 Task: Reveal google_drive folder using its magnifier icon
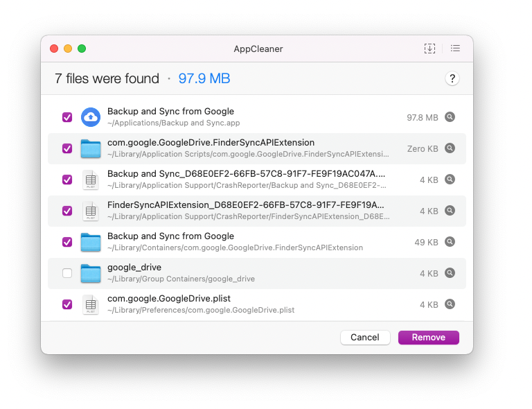[x=450, y=273]
